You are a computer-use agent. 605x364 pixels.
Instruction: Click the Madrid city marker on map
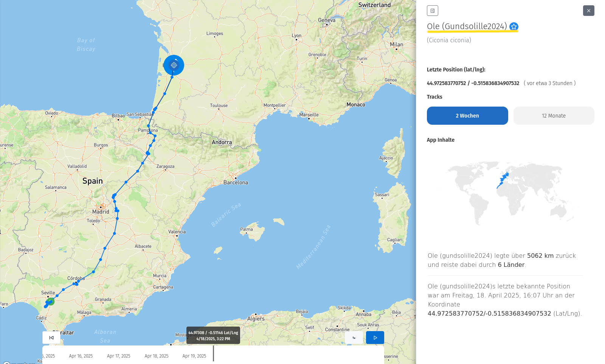101,207
